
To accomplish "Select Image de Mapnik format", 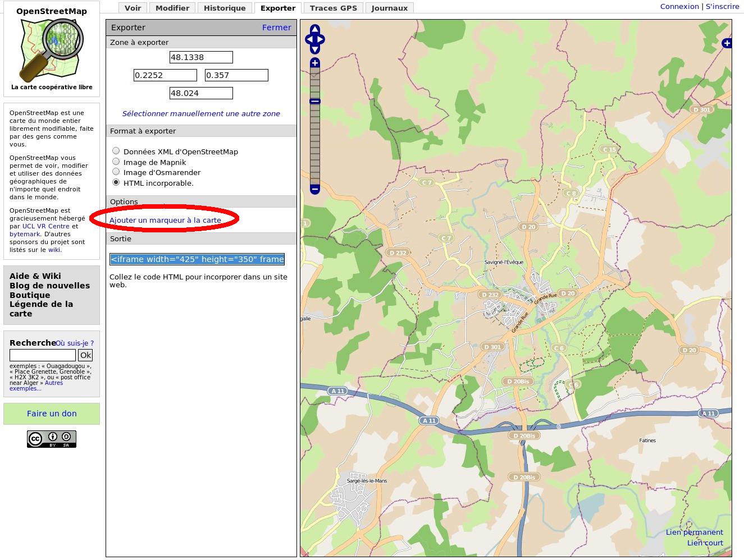I will click(x=116, y=162).
